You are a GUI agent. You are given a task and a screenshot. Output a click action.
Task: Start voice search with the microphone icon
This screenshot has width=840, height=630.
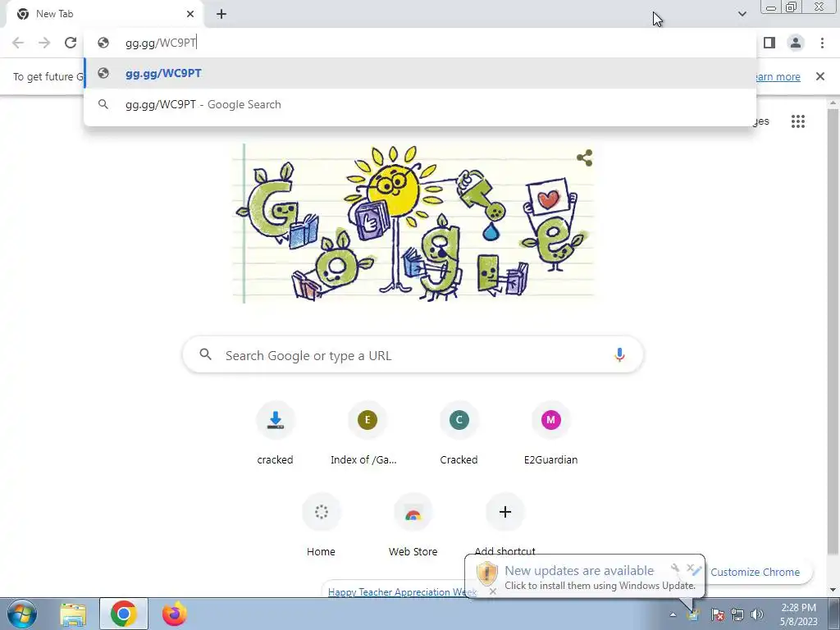click(619, 354)
